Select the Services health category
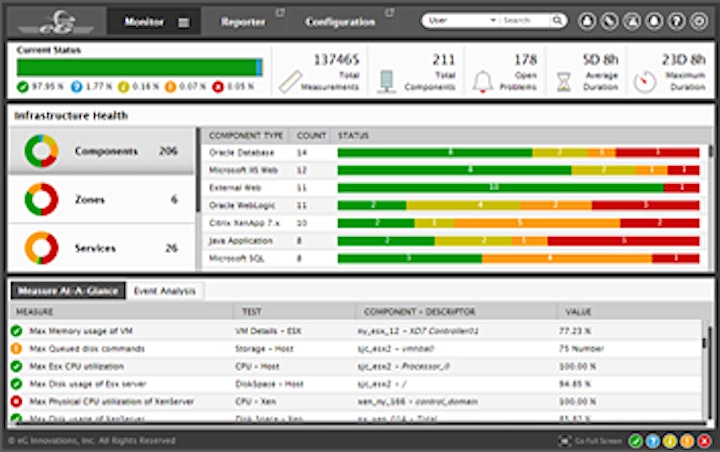 coord(102,248)
